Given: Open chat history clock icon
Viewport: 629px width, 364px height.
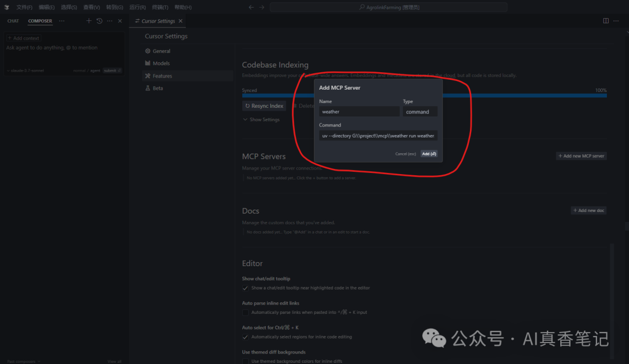Looking at the screenshot, I should pos(100,21).
